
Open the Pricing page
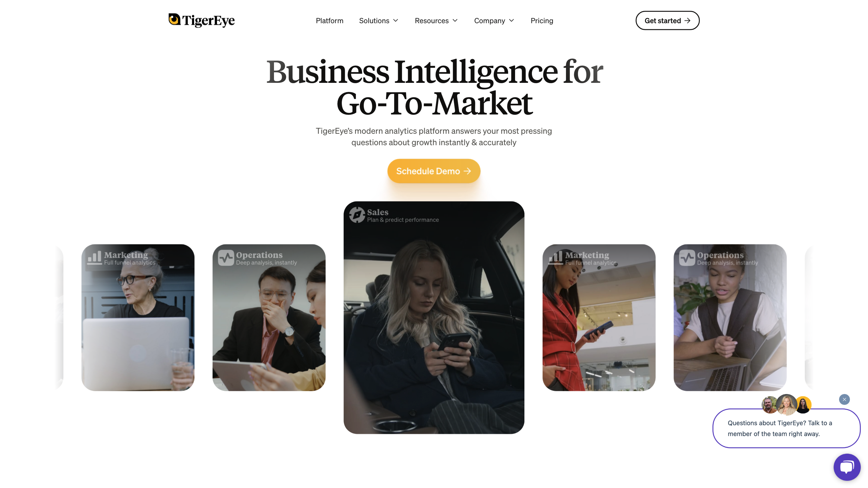pyautogui.click(x=542, y=20)
